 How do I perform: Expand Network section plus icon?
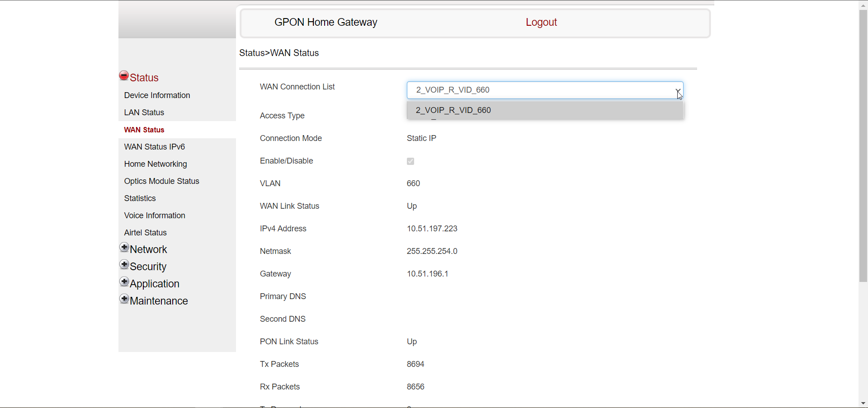point(124,248)
